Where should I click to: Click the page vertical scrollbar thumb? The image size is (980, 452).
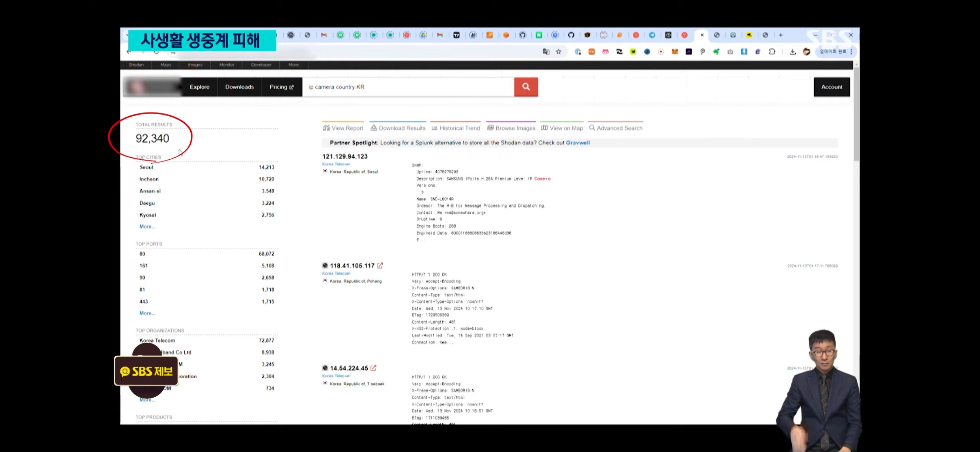(856, 114)
